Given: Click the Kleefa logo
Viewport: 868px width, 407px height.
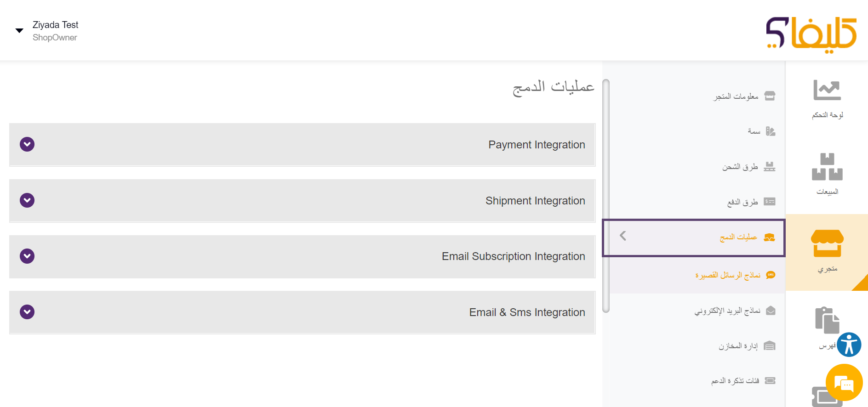Looking at the screenshot, I should (811, 34).
